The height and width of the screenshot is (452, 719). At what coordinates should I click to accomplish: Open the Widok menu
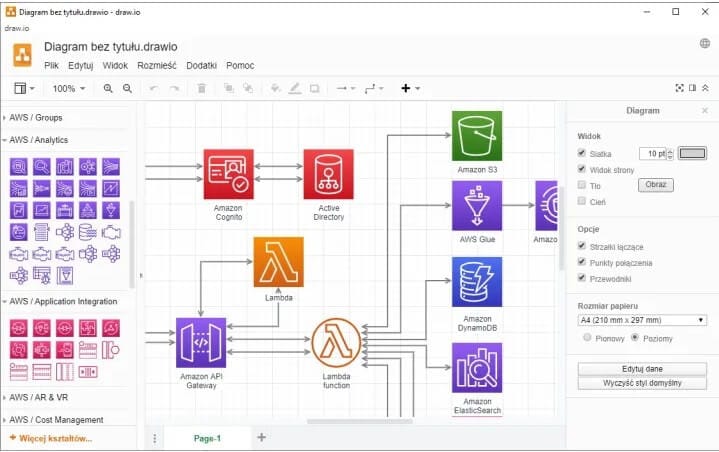point(115,66)
